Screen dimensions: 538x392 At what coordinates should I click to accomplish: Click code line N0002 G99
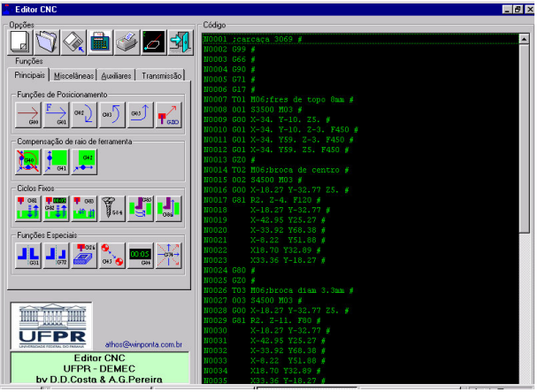[361, 49]
